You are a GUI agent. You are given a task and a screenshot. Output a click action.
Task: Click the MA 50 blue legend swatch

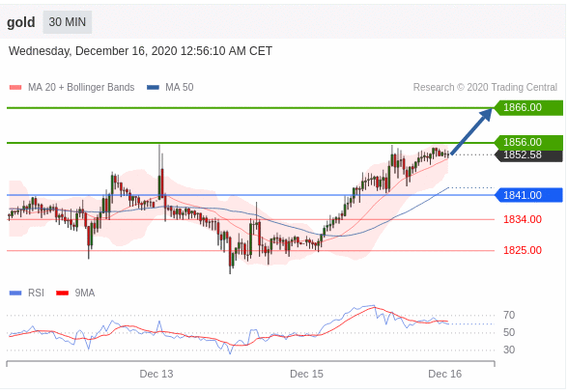pyautogui.click(x=153, y=87)
